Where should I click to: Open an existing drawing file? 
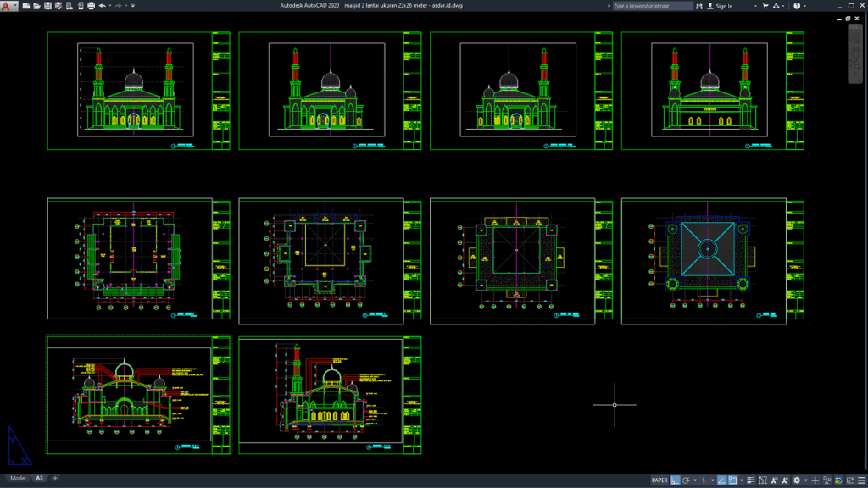click(37, 7)
